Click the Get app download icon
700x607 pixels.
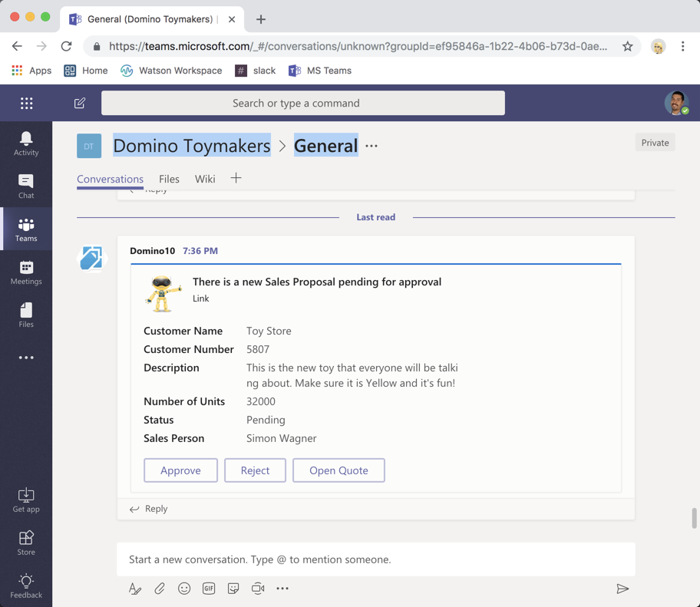point(26,500)
